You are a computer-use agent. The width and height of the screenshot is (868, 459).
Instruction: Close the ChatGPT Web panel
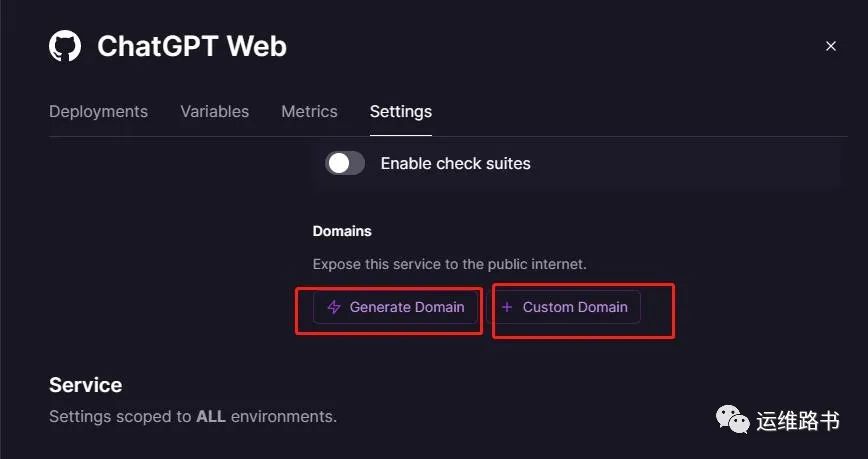pos(830,46)
